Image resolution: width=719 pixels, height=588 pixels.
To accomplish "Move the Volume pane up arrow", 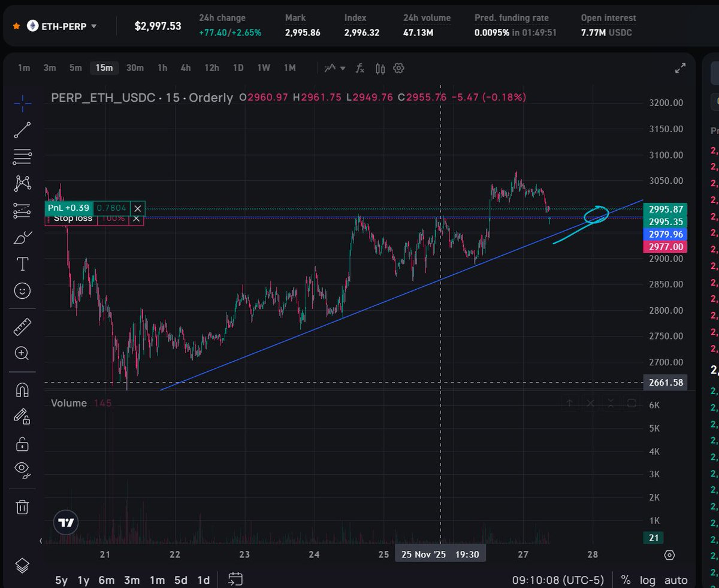I will [569, 403].
